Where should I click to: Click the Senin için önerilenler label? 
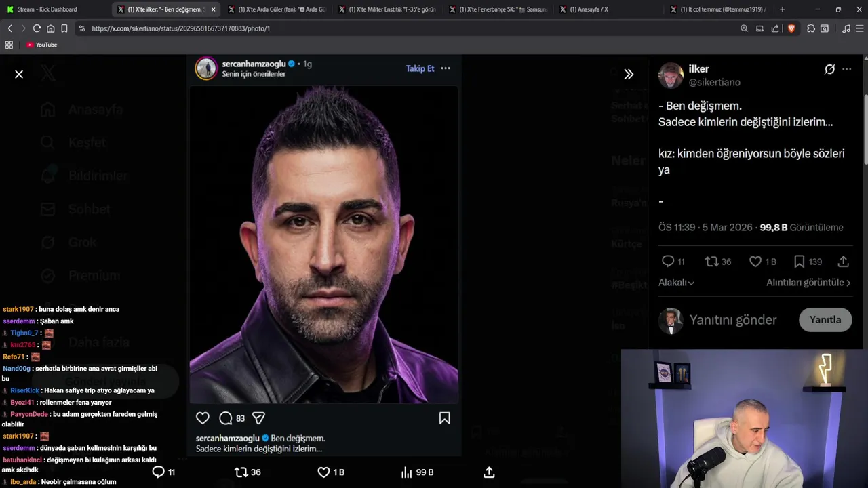(254, 74)
